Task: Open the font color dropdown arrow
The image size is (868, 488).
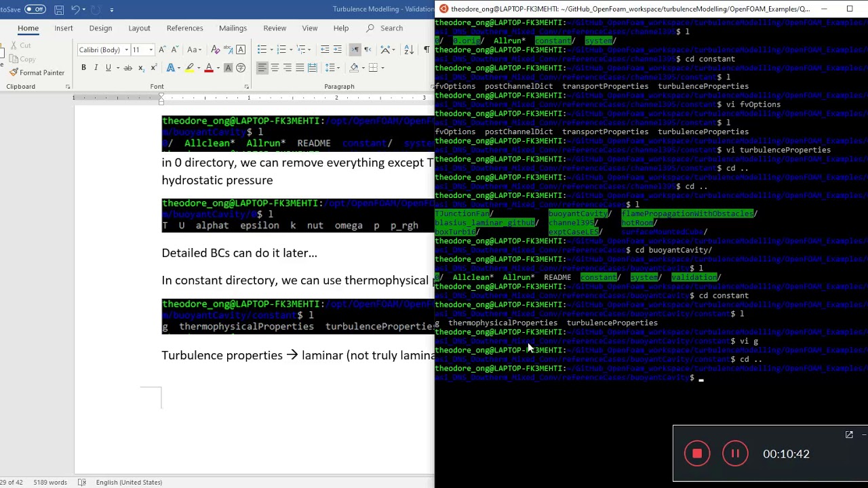Action: (x=218, y=68)
